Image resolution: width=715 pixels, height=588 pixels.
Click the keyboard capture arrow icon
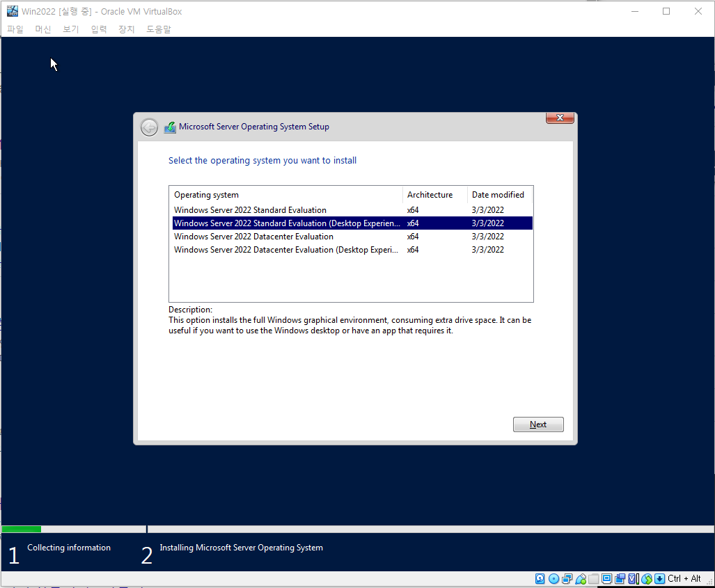point(659,578)
